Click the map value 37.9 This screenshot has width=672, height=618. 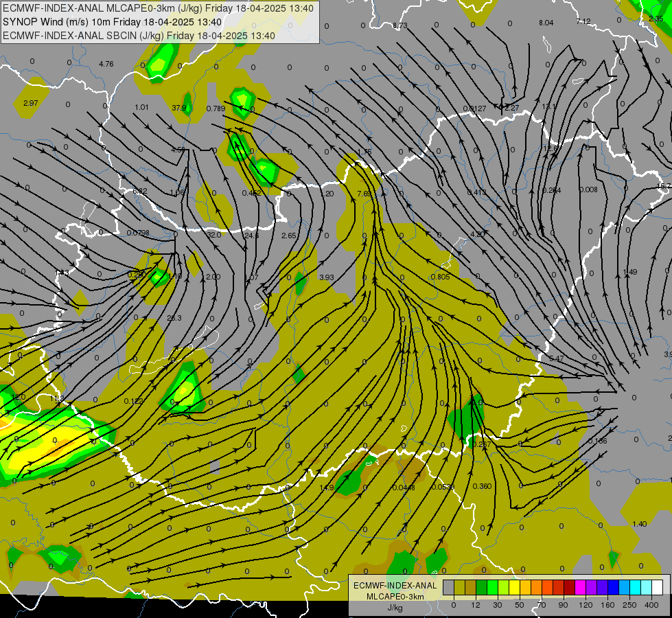pos(179,108)
